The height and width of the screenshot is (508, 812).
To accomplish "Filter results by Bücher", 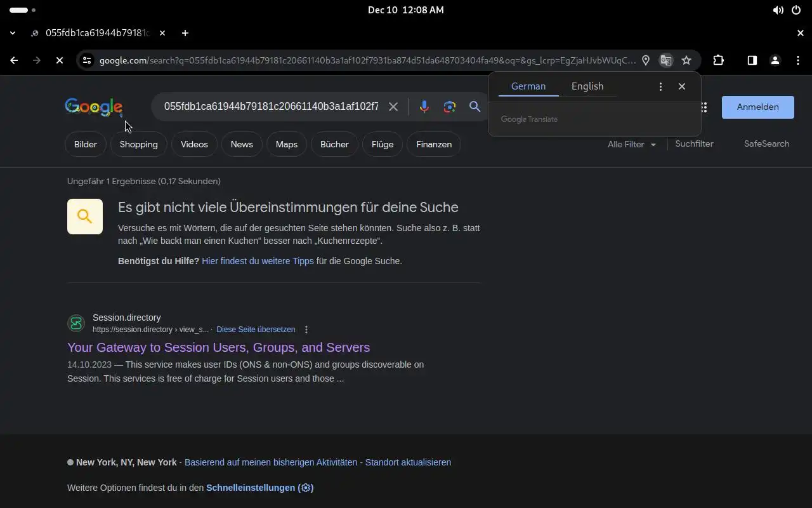I will pos(334,144).
